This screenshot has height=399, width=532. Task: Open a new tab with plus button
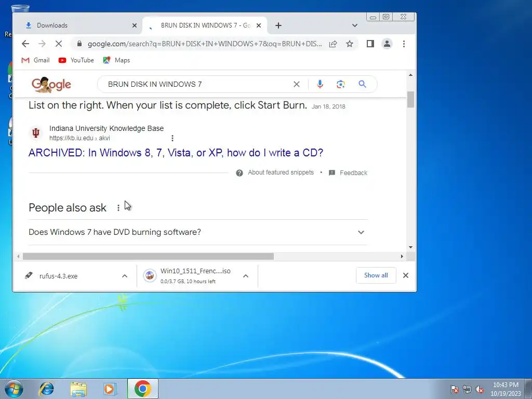click(278, 25)
